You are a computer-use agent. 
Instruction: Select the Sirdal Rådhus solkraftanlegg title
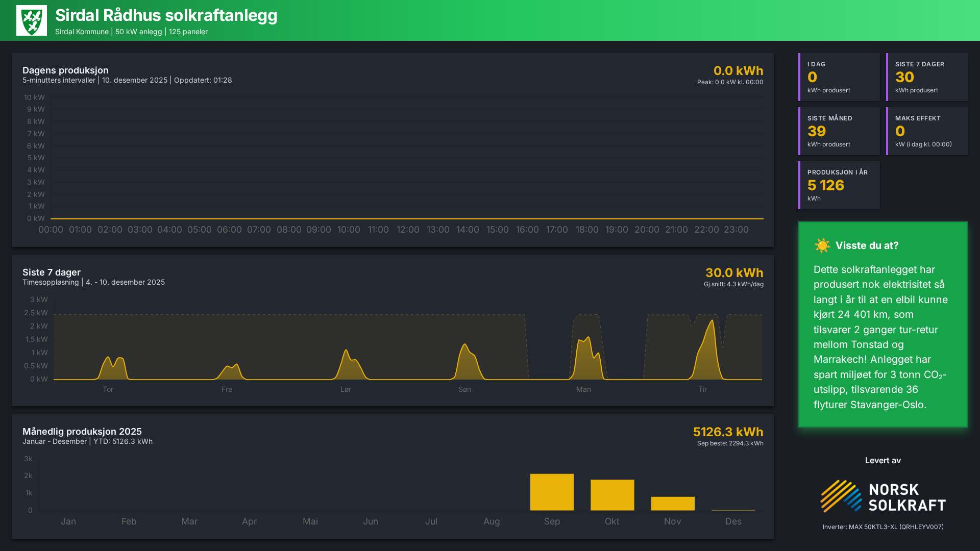(165, 16)
